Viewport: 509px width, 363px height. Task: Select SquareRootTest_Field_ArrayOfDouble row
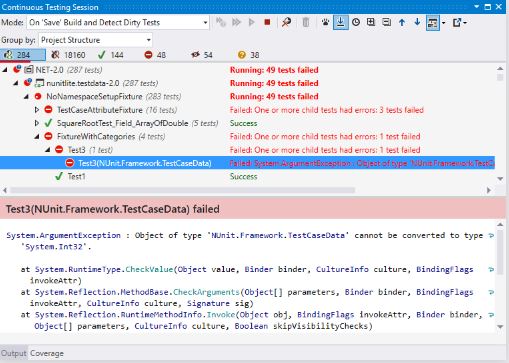(x=247, y=123)
